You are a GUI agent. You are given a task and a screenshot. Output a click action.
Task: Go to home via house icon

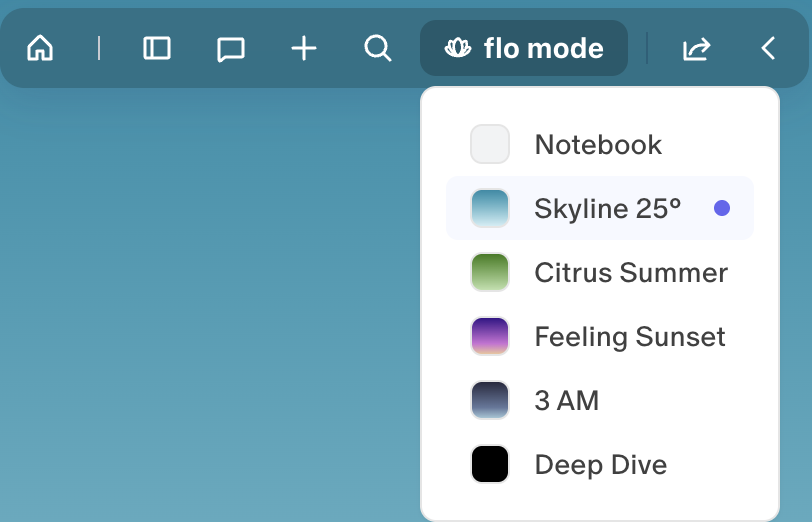click(40, 48)
